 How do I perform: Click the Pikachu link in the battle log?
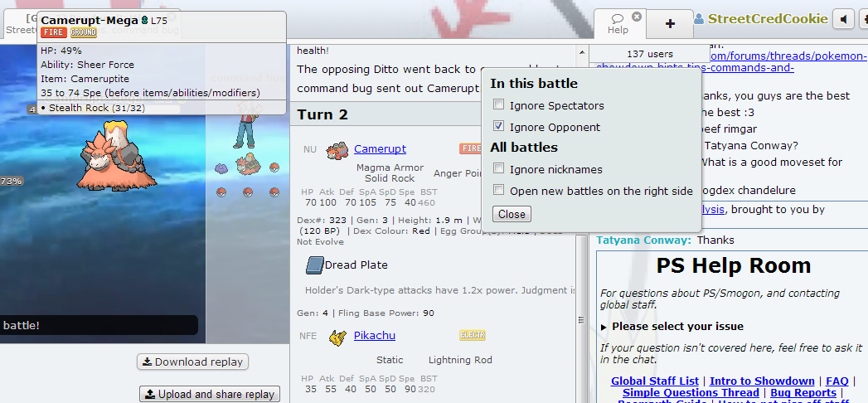374,336
